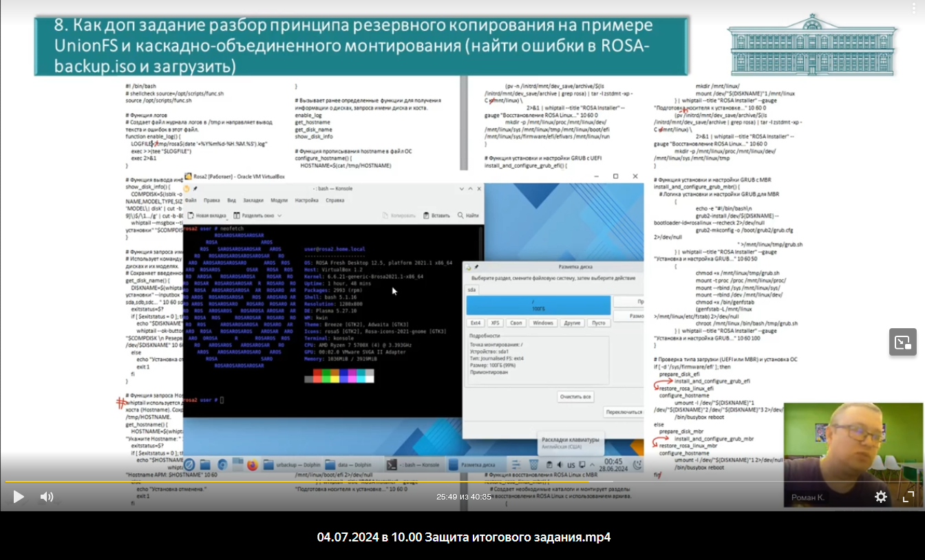Click the blue swirl browser icon on taskbar
The image size is (925, 560).
click(x=222, y=465)
